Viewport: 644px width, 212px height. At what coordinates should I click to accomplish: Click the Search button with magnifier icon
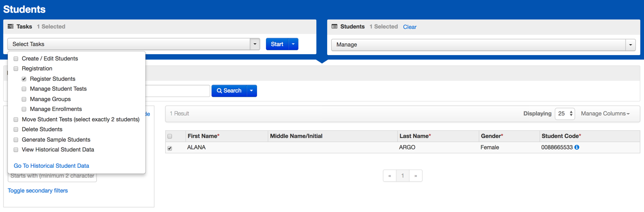[229, 91]
